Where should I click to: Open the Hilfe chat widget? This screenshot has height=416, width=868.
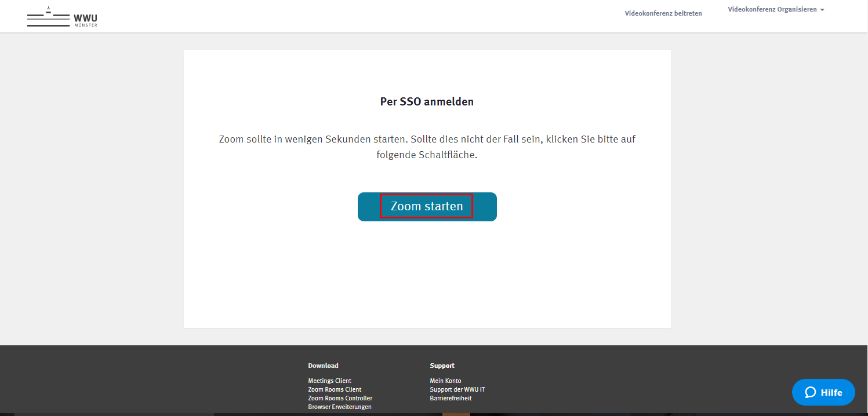(x=823, y=392)
